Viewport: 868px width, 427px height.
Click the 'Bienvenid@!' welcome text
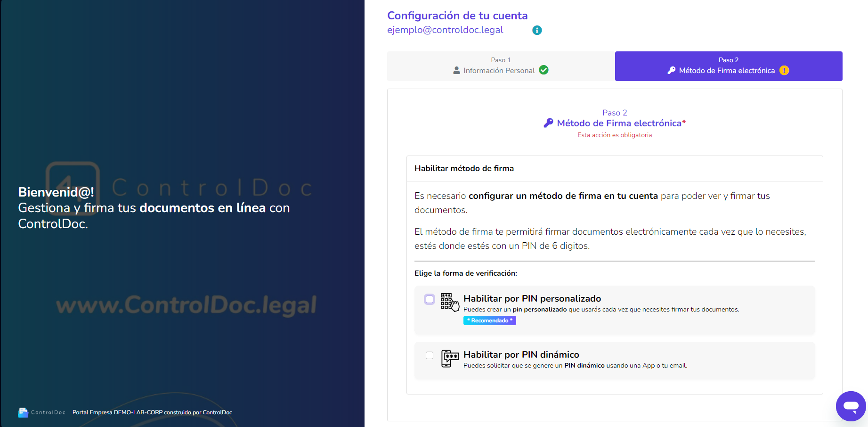tap(56, 192)
